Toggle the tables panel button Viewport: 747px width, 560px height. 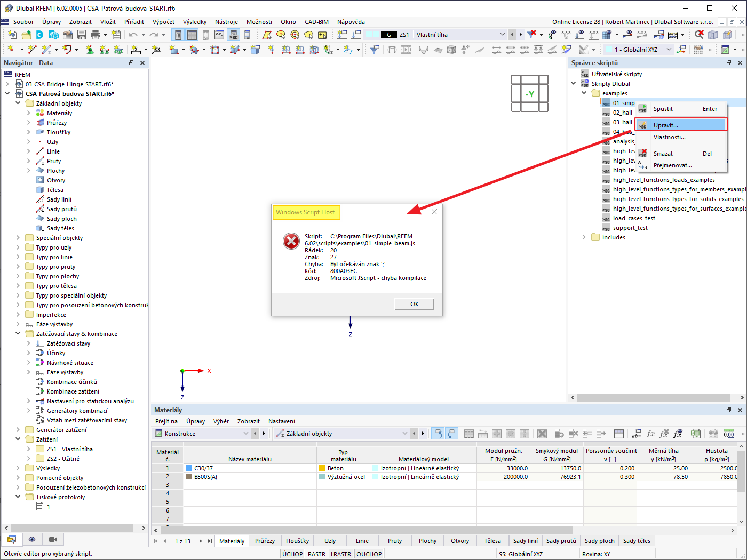[x=192, y=35]
